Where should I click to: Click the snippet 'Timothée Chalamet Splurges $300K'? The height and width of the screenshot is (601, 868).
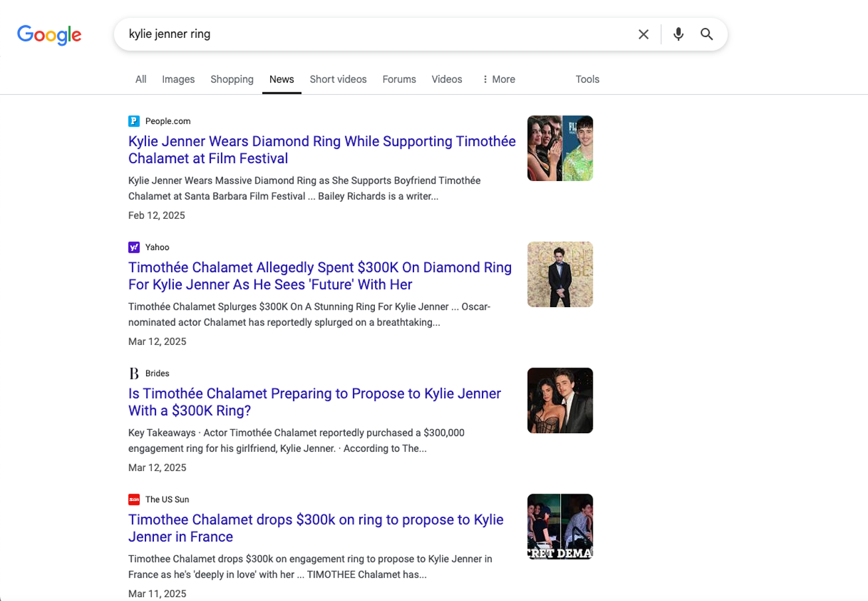coord(310,314)
